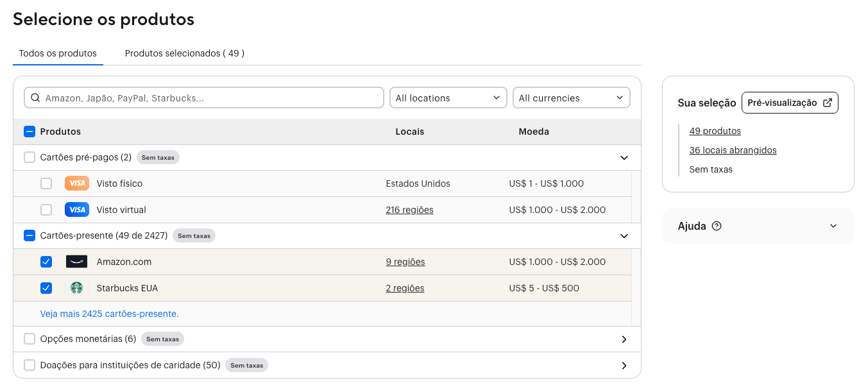Click the question mark icon beside Ajuda
The height and width of the screenshot is (392, 868).
click(x=717, y=226)
